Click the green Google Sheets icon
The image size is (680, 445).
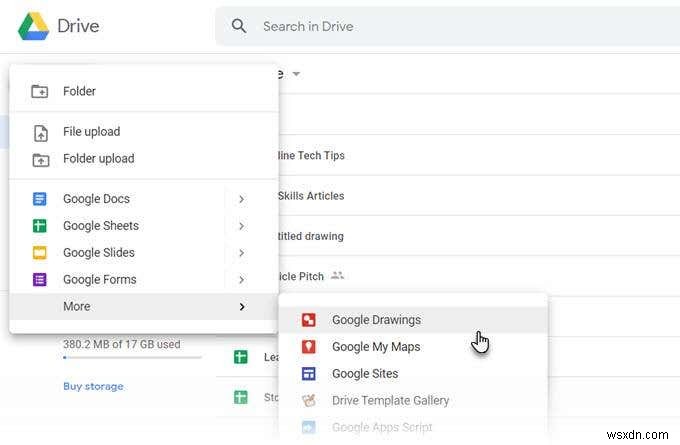[x=40, y=226]
